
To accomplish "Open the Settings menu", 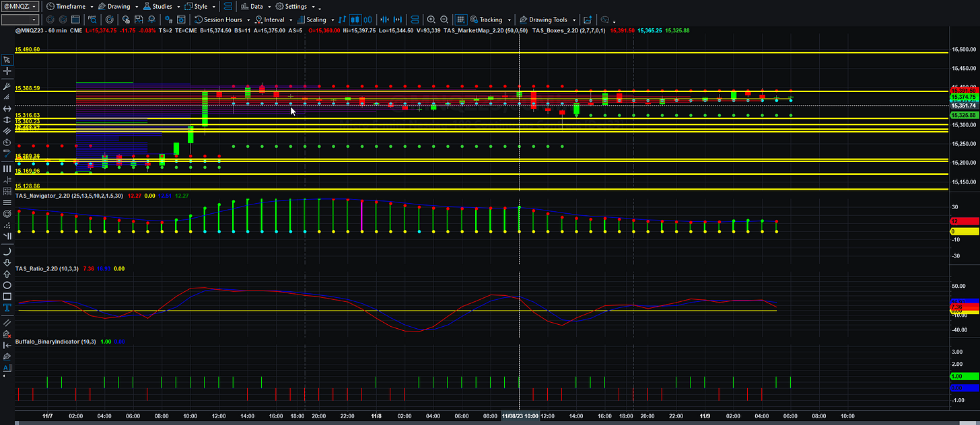I will tap(291, 6).
